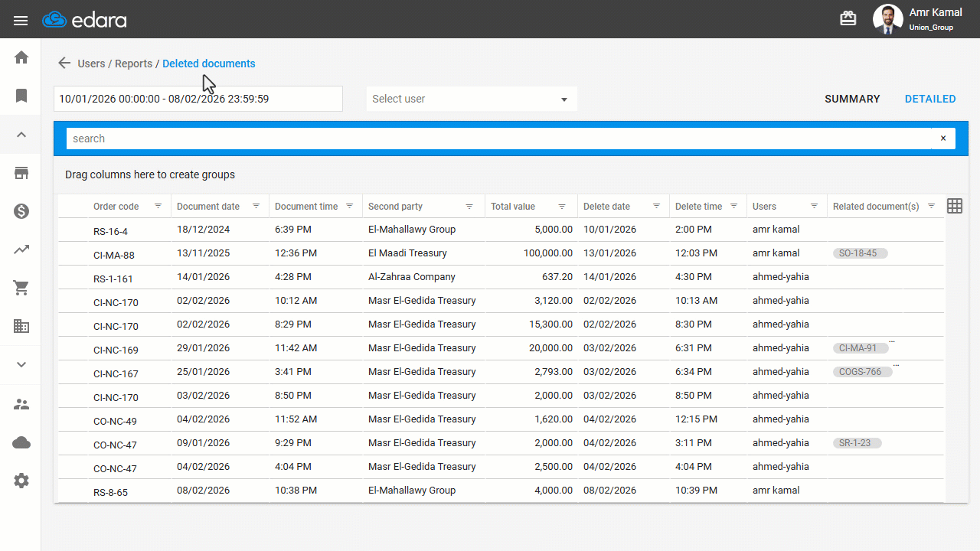The image size is (980, 551).
Task: Sort by the Users column header
Action: pyautogui.click(x=764, y=207)
